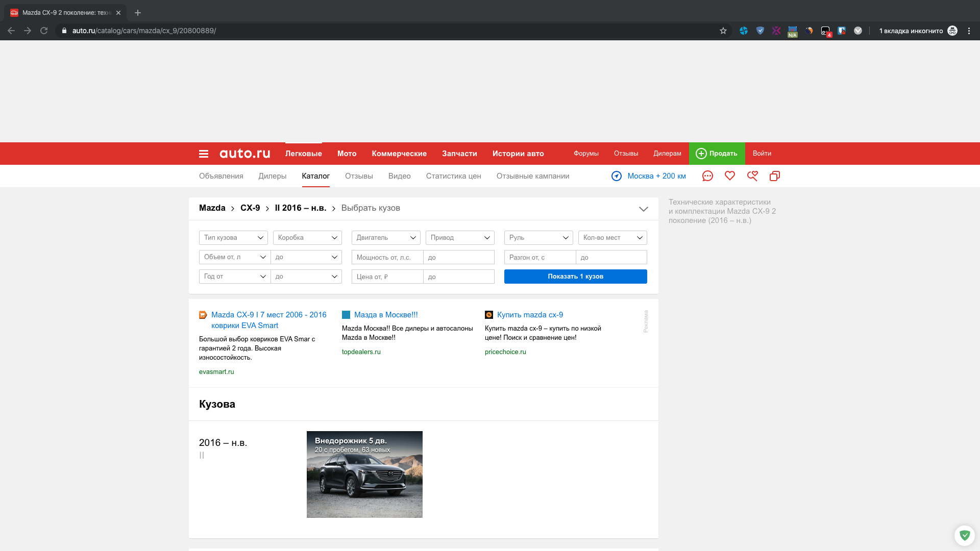Switch to the Отзывы tab
This screenshot has width=980, height=551.
359,176
